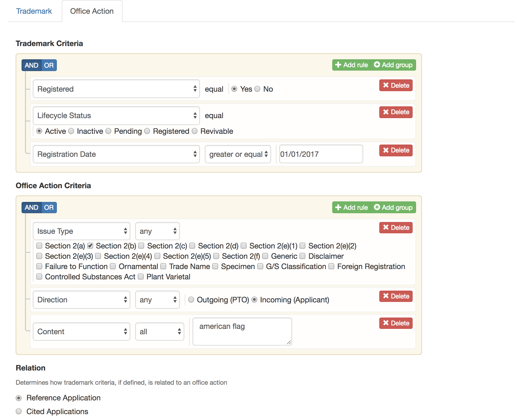
Task: Open the Registration Date field dropdown
Action: click(x=116, y=154)
